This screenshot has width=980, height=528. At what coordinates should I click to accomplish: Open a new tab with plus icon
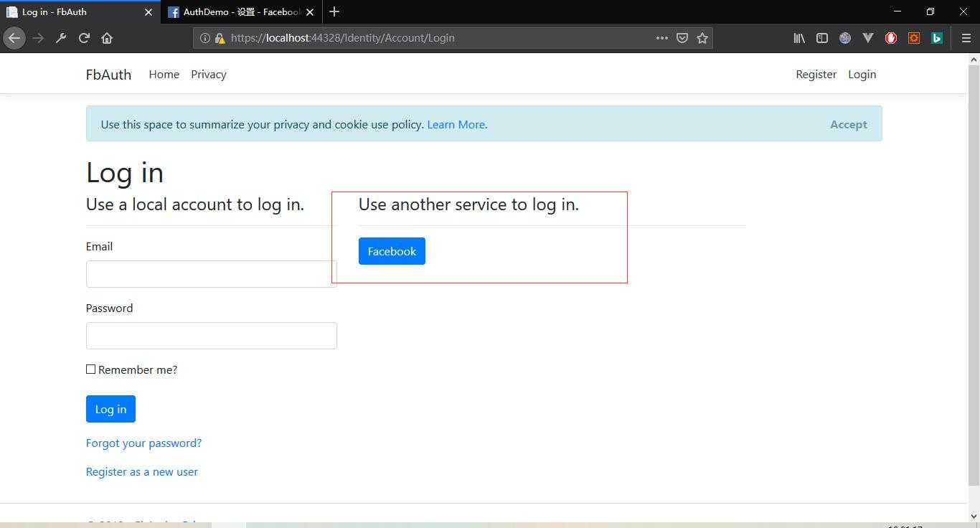(x=334, y=11)
